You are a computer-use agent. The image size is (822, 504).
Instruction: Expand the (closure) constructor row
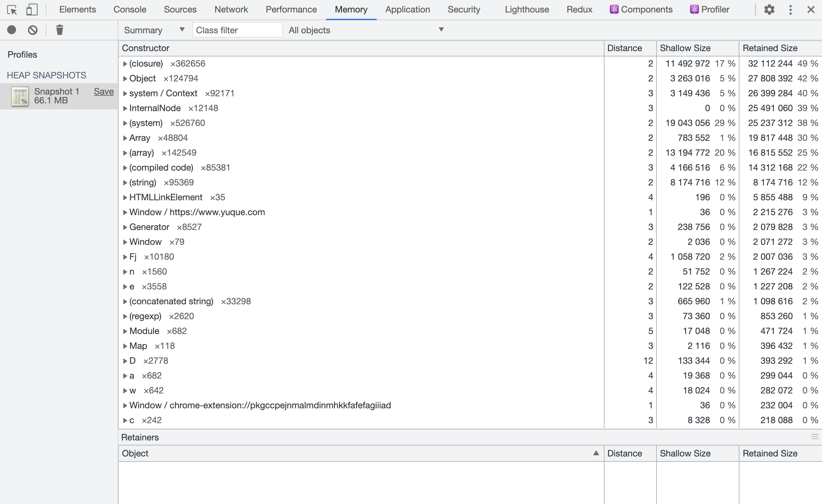tap(125, 64)
